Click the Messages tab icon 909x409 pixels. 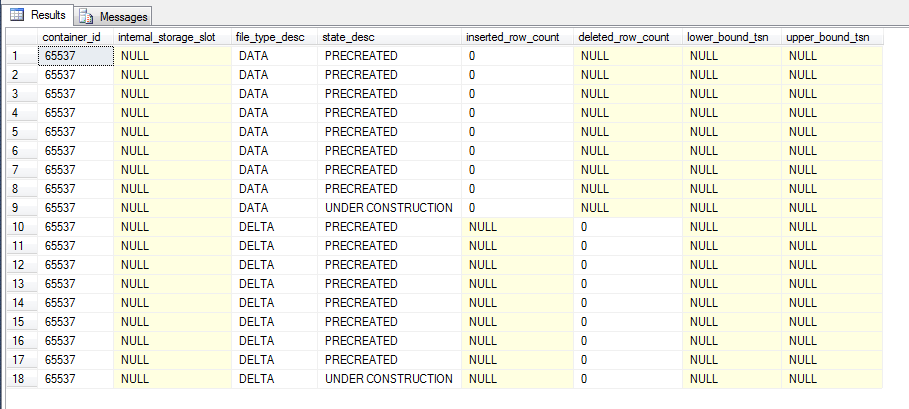[87, 16]
